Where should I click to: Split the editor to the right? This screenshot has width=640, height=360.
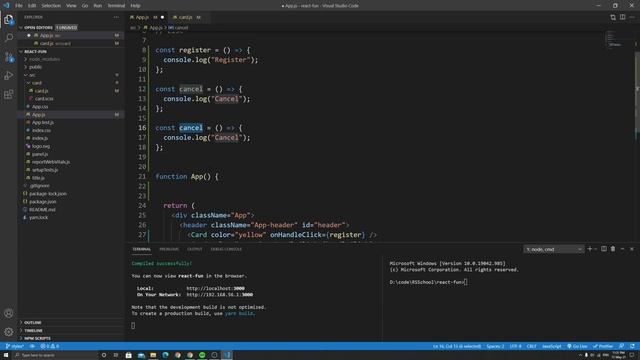(622, 17)
